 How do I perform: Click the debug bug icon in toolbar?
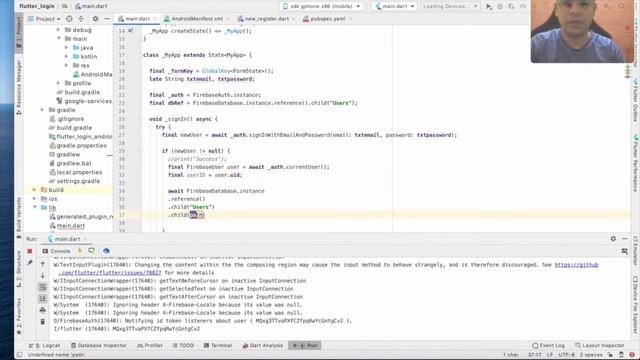tap(500, 7)
